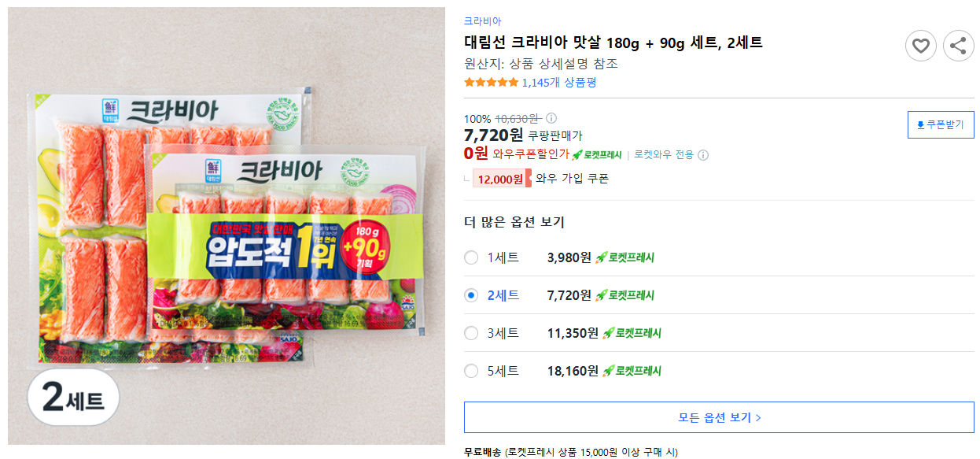Image resolution: width=980 pixels, height=459 pixels.
Task: Select the 5세트 radio button
Action: [x=472, y=370]
